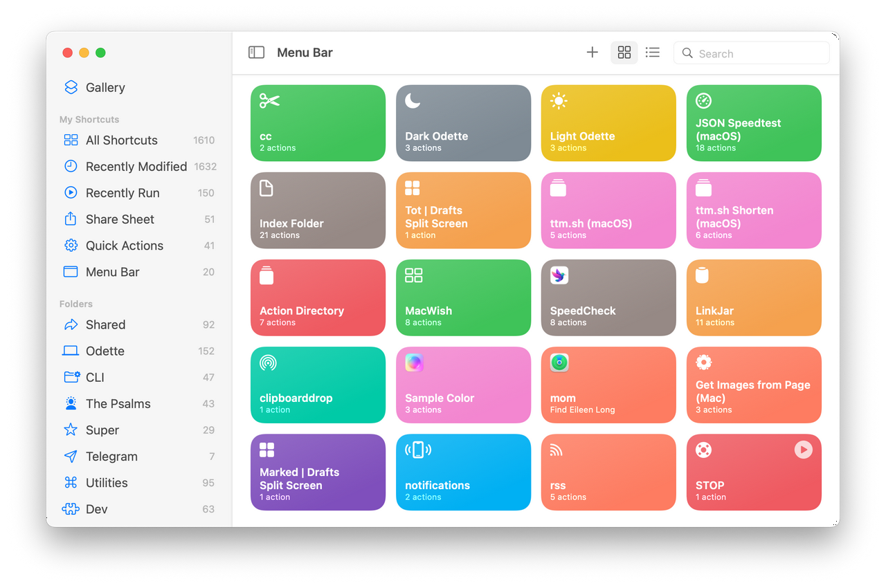886x588 pixels.
Task: Click the Dev puzzle piece icon
Action: (71, 509)
